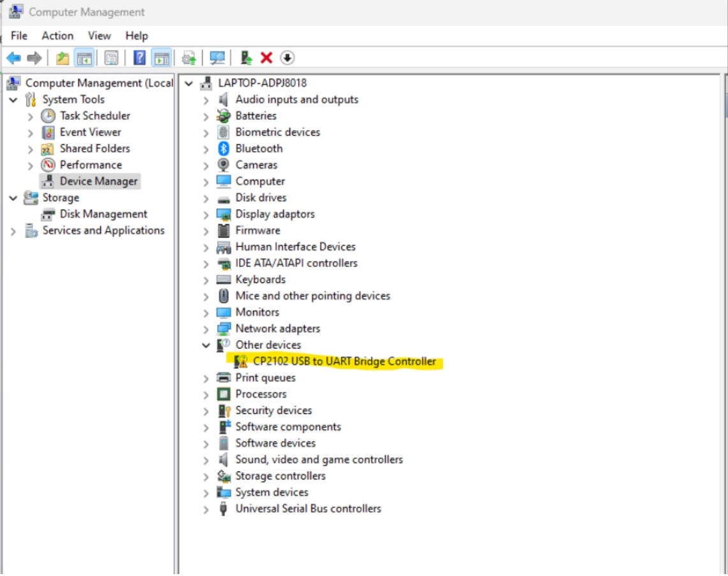Click the Back arrow toolbar button

pyautogui.click(x=13, y=58)
